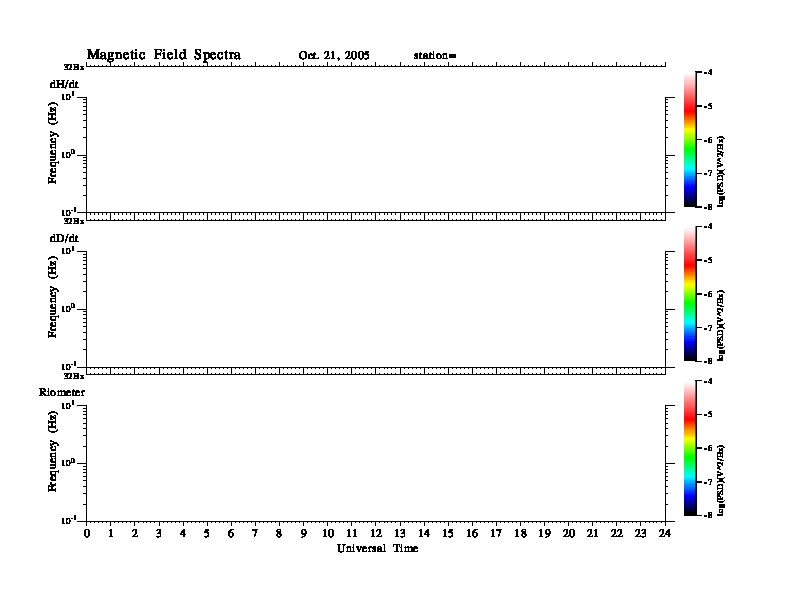Click hour tick label "18" on time axis
The width and height of the screenshot is (792, 612).
click(x=520, y=533)
